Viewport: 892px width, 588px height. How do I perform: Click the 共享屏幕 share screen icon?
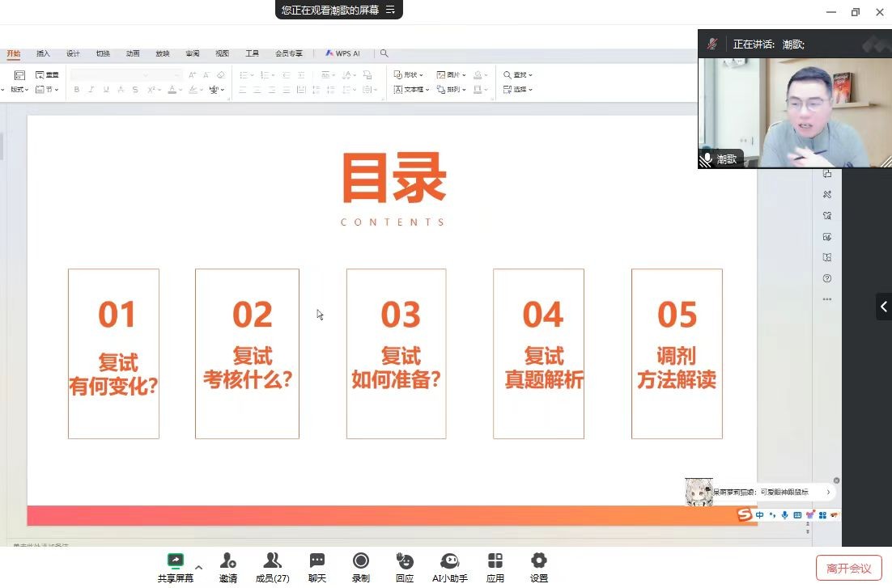(x=176, y=561)
